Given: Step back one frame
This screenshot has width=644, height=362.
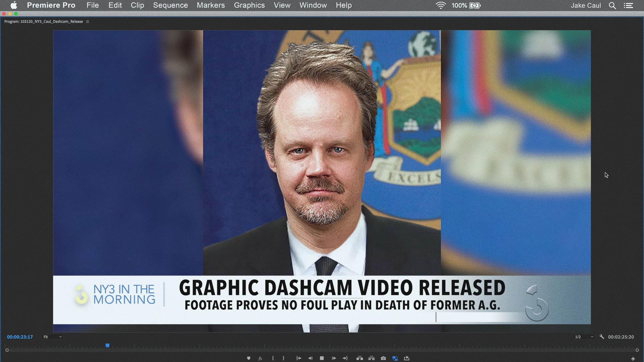Looking at the screenshot, I should click(x=310, y=358).
